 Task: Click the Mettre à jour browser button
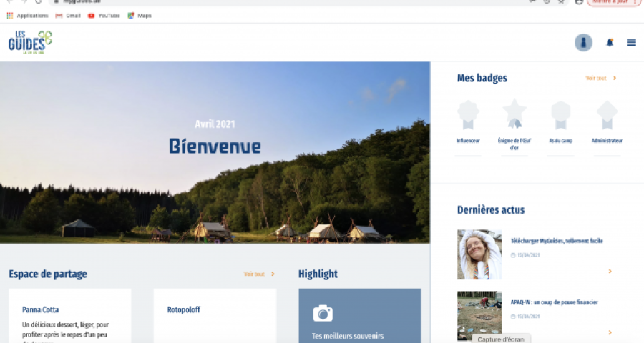[x=614, y=2]
